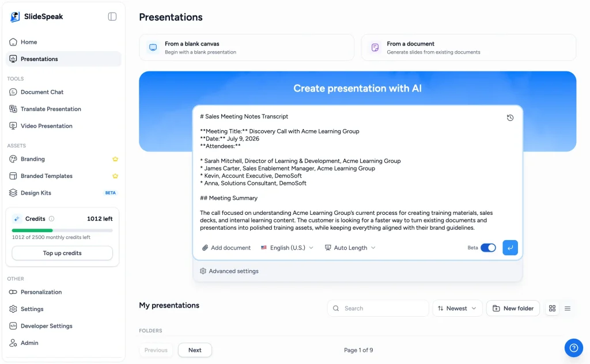Viewport: 590px width, 364px height.
Task: Click the Branding palette icon
Action: point(13,159)
